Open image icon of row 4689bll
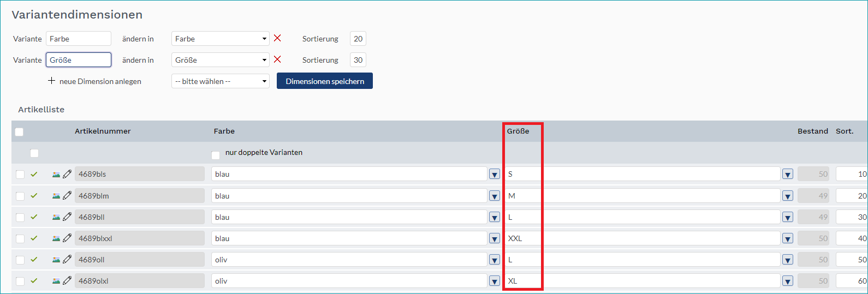Viewport: 868px width, 294px height. coord(56,217)
